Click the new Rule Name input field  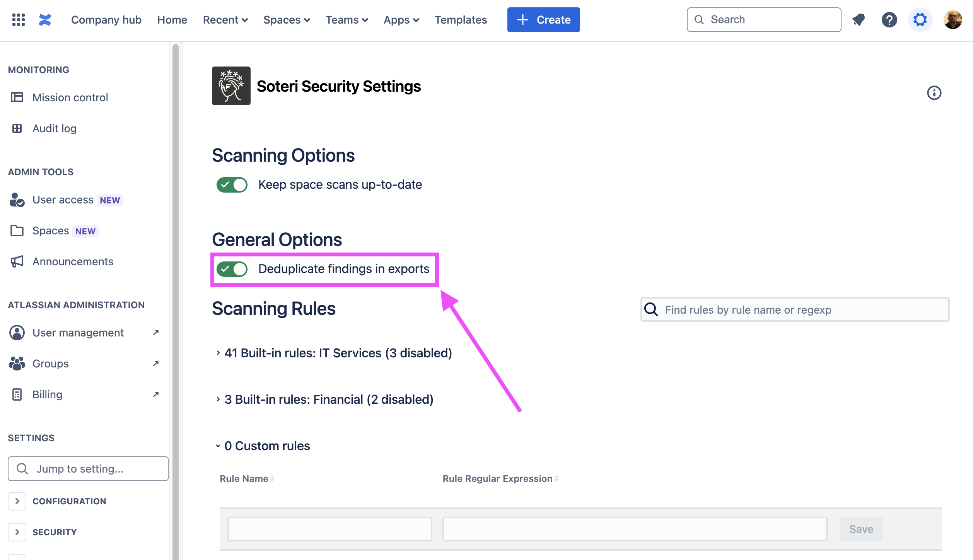pos(330,529)
